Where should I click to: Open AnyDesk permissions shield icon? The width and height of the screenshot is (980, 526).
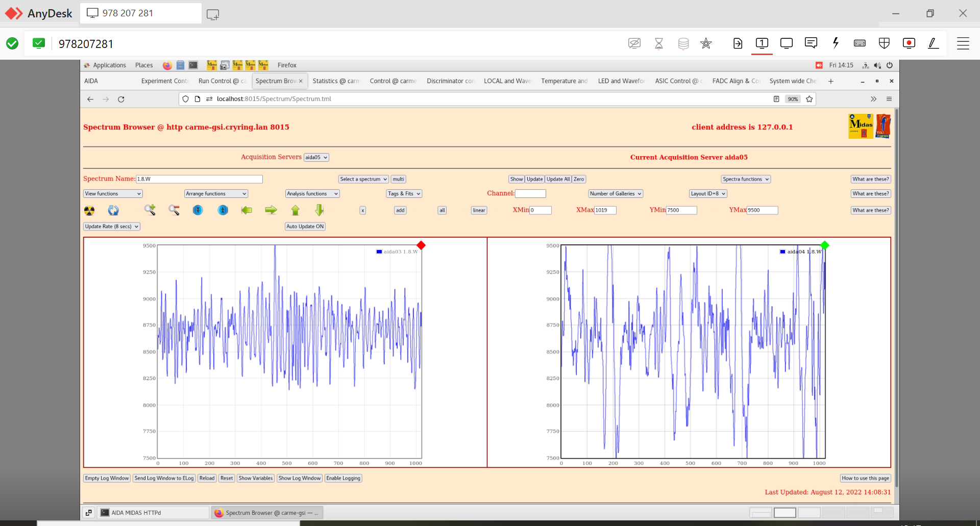coord(885,43)
